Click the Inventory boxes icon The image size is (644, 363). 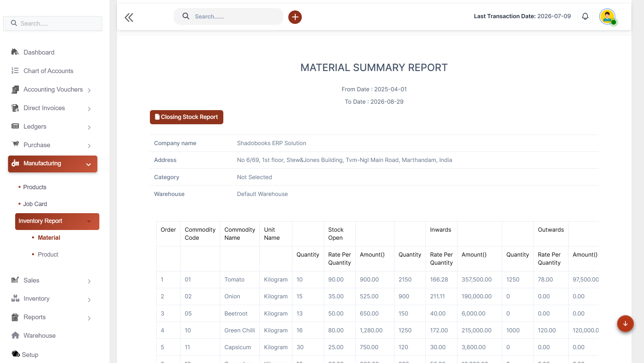[x=15, y=298]
